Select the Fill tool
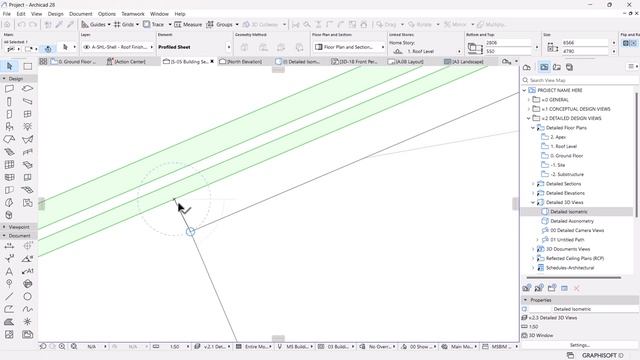Viewport: 640px width, 360px height. [x=9, y=322]
